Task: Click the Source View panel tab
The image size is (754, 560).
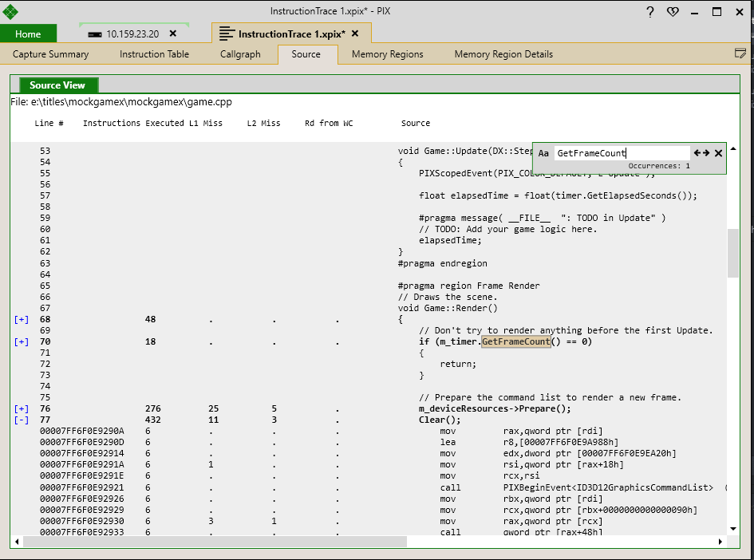Action: coord(57,85)
